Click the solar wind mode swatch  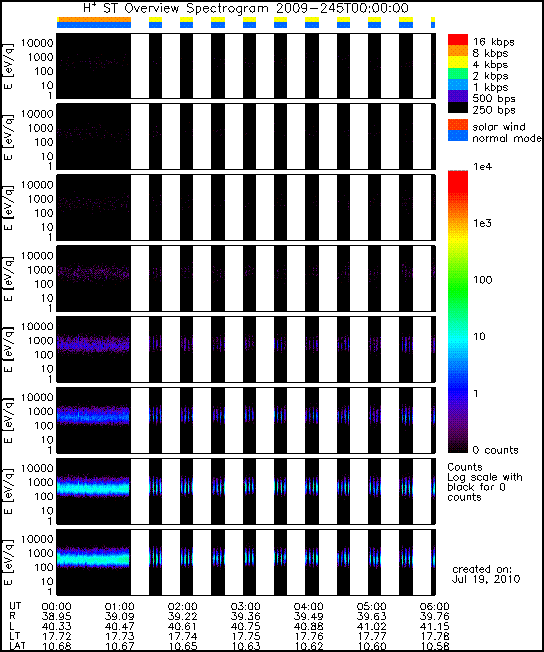click(457, 125)
